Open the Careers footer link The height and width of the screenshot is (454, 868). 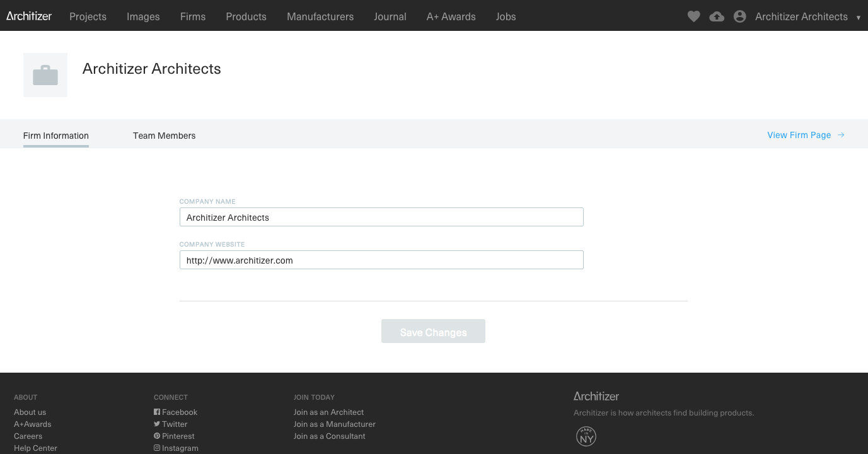(x=28, y=436)
